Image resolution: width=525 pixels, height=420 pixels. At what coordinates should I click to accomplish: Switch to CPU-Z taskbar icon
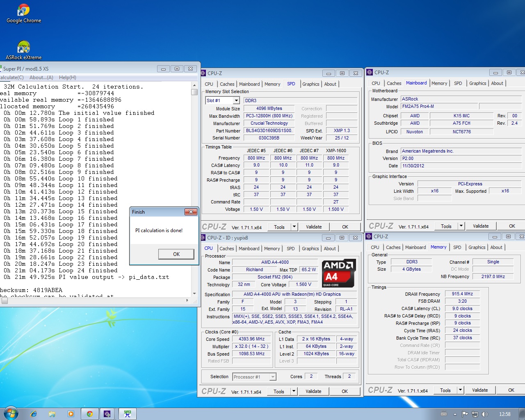tap(107, 414)
